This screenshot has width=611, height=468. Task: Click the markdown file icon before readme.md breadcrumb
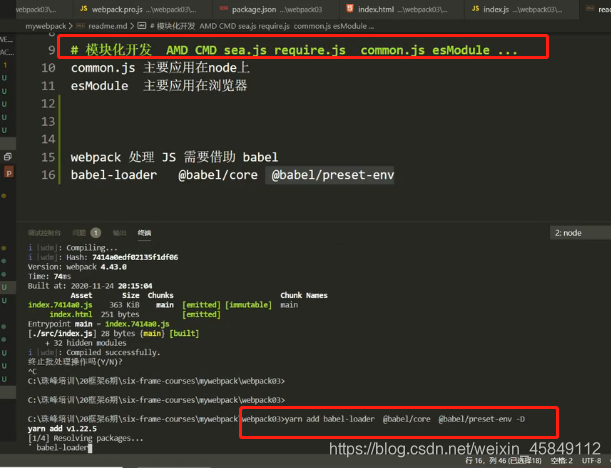click(x=81, y=26)
